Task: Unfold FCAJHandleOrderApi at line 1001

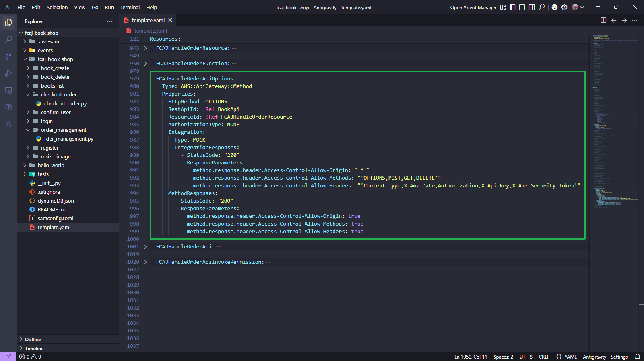Action: tap(145, 247)
